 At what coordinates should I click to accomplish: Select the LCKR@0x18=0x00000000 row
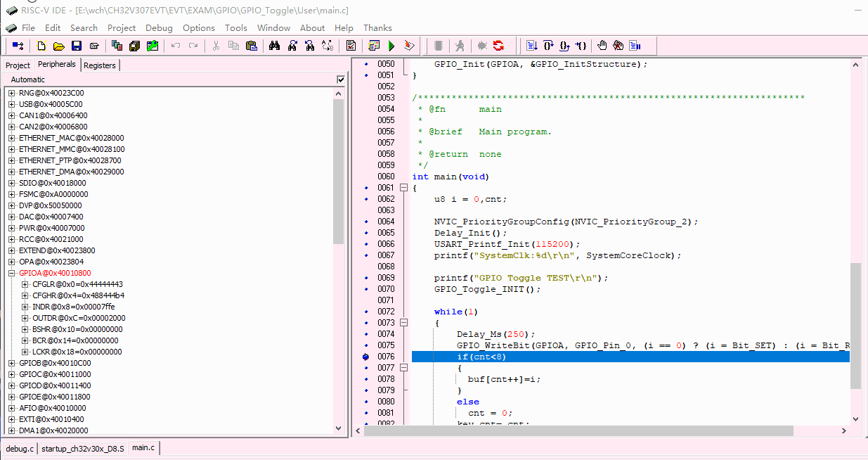(77, 352)
